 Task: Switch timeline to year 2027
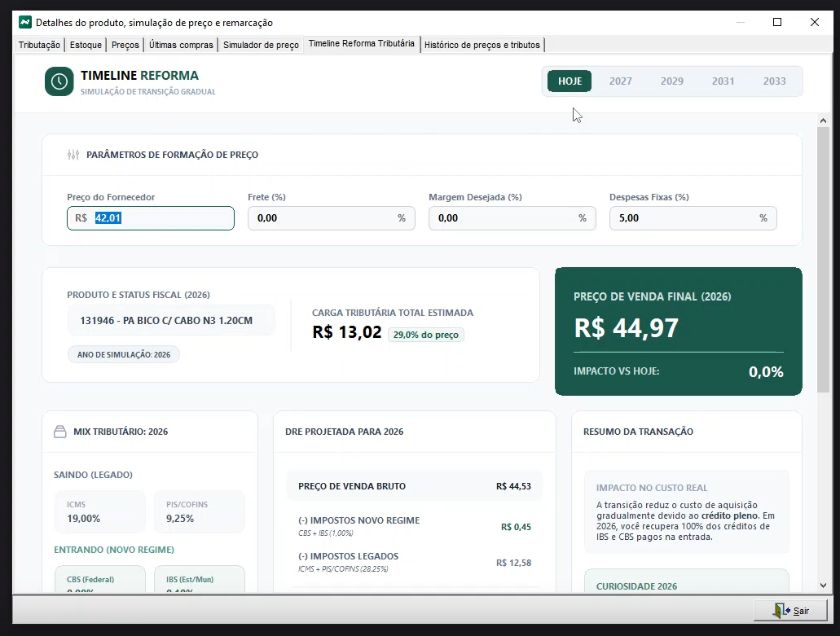tap(620, 81)
